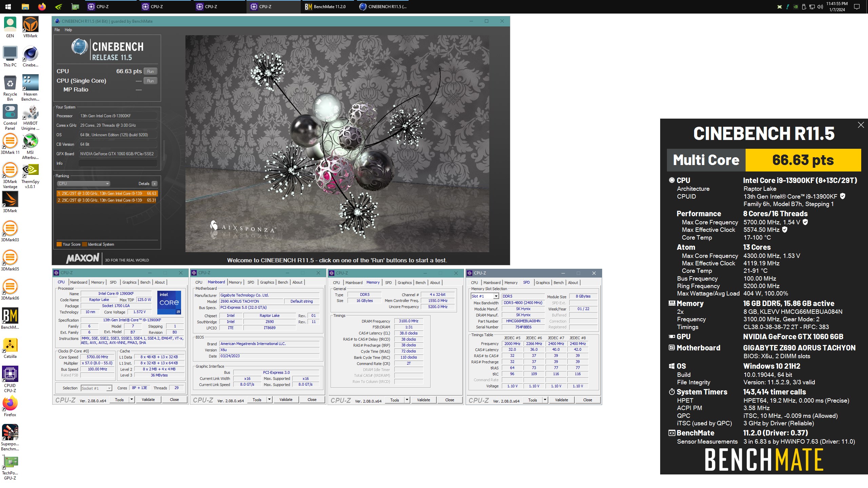This screenshot has width=868, height=488.
Task: Open Mainboard tab in first CPU-Z window
Action: [79, 282]
